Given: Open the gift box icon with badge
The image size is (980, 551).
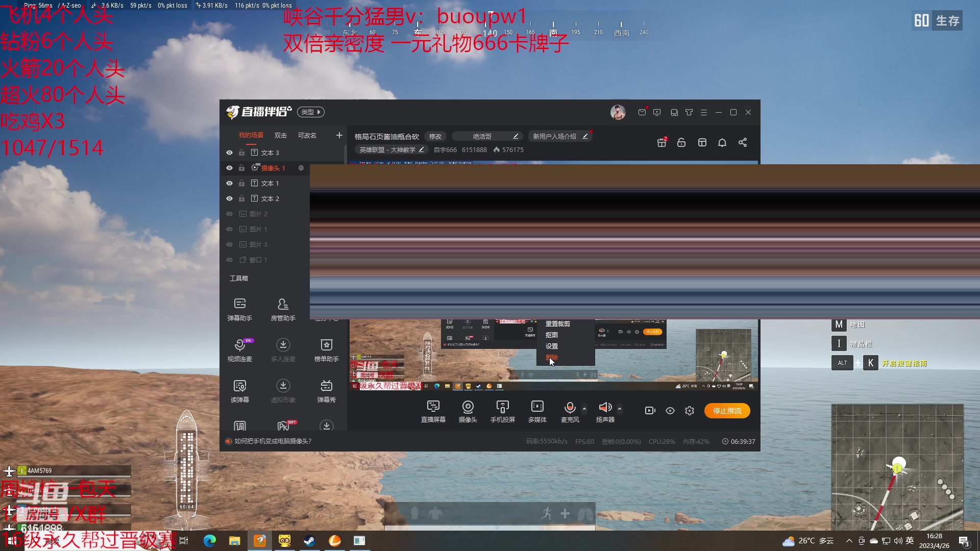Looking at the screenshot, I should pyautogui.click(x=661, y=142).
